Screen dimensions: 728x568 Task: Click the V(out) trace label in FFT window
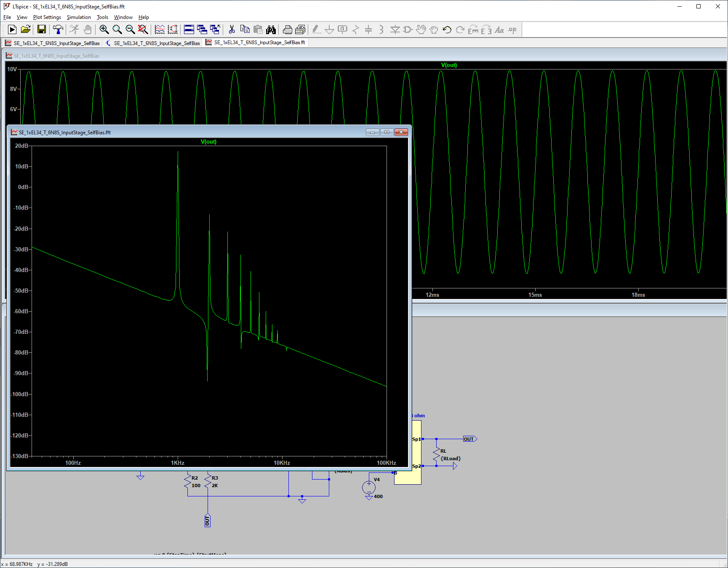pyautogui.click(x=209, y=142)
